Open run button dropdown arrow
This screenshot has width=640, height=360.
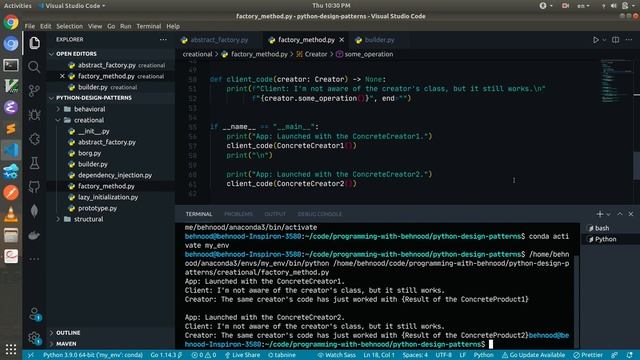click(604, 40)
